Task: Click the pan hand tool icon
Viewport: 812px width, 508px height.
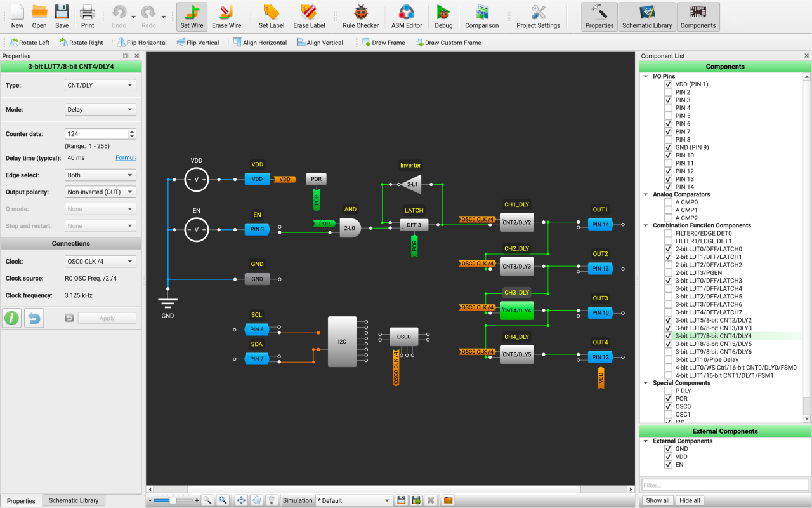Action: [x=257, y=500]
